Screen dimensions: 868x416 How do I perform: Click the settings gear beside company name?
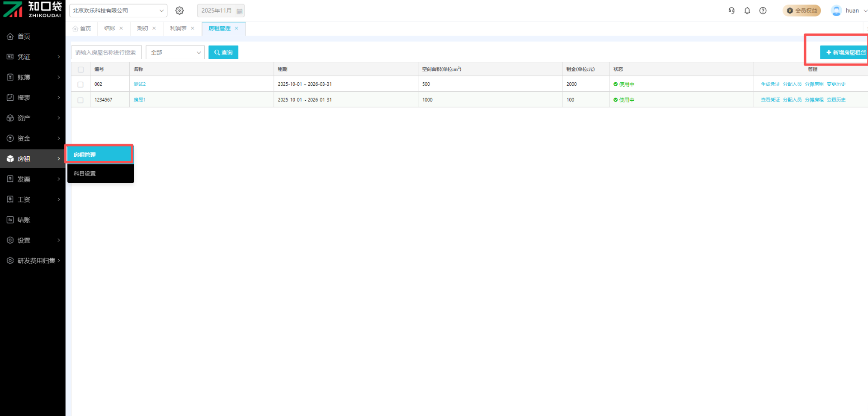coord(179,10)
